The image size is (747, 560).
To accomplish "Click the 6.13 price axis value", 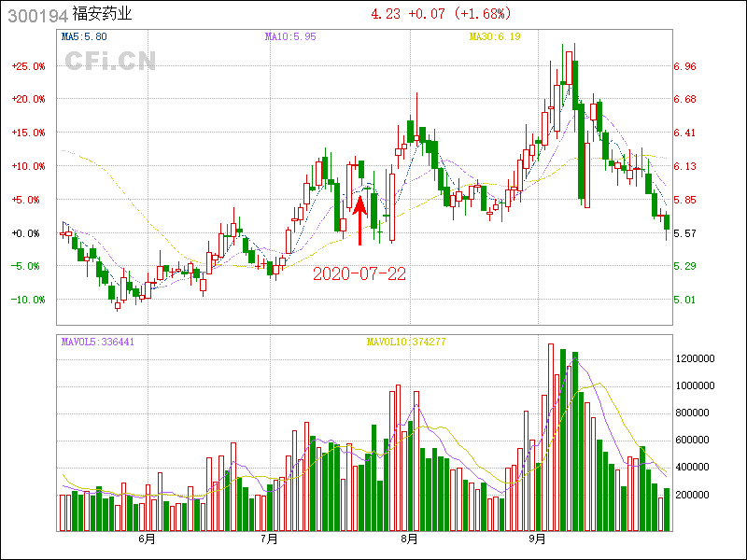I will tap(684, 166).
